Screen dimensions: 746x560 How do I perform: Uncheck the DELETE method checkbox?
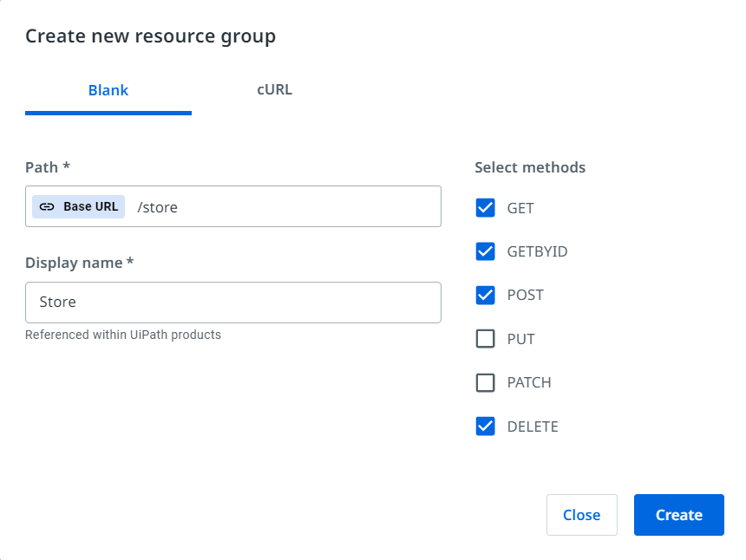tap(485, 427)
